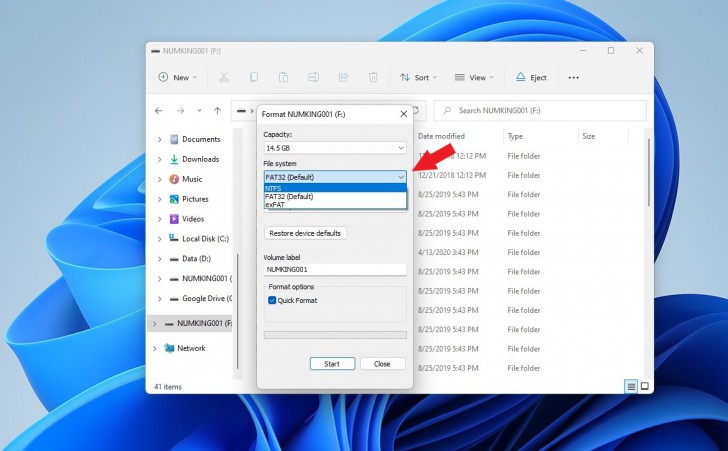Image resolution: width=728 pixels, height=451 pixels.
Task: Collapse the File system combo box
Action: (335, 177)
